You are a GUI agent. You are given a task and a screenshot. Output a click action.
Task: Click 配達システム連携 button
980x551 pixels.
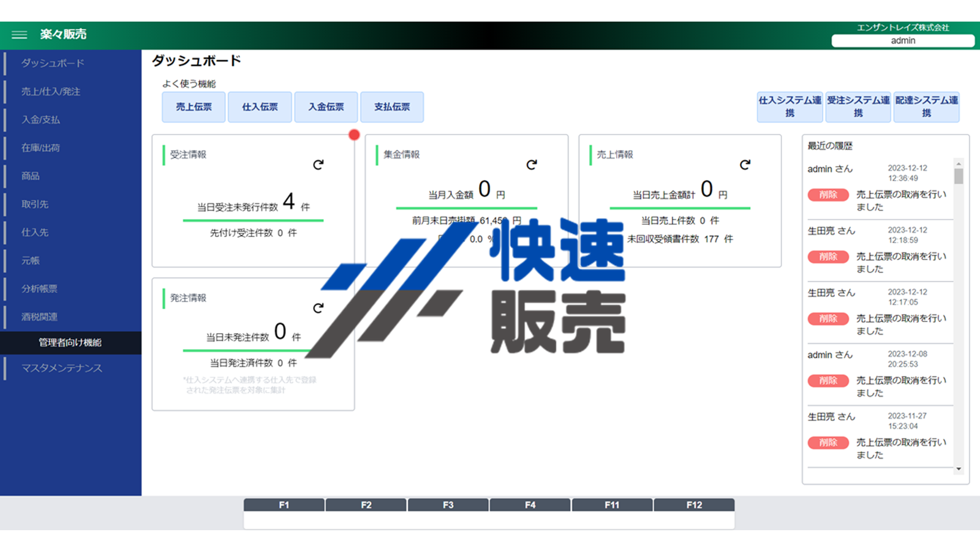[926, 107]
